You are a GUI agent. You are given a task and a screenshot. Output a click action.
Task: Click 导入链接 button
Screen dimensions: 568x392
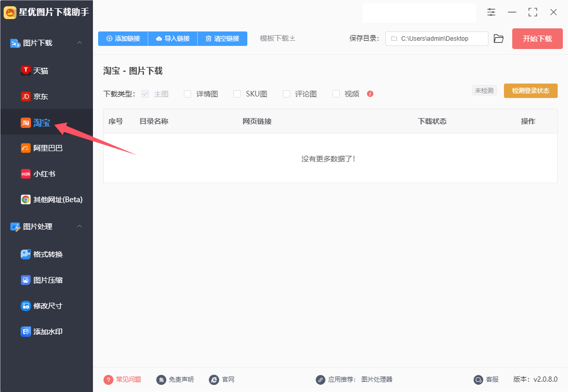pyautogui.click(x=173, y=38)
